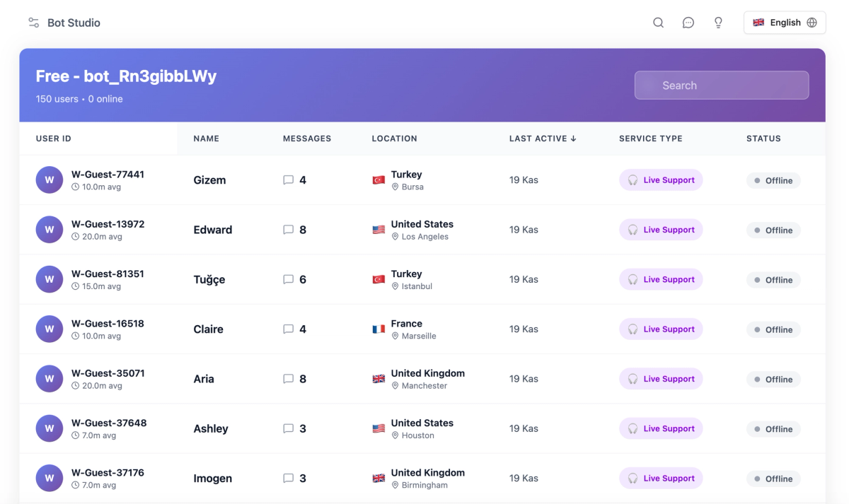Select Claire's Live Support badge
Image resolution: width=849 pixels, height=504 pixels.
(x=661, y=329)
